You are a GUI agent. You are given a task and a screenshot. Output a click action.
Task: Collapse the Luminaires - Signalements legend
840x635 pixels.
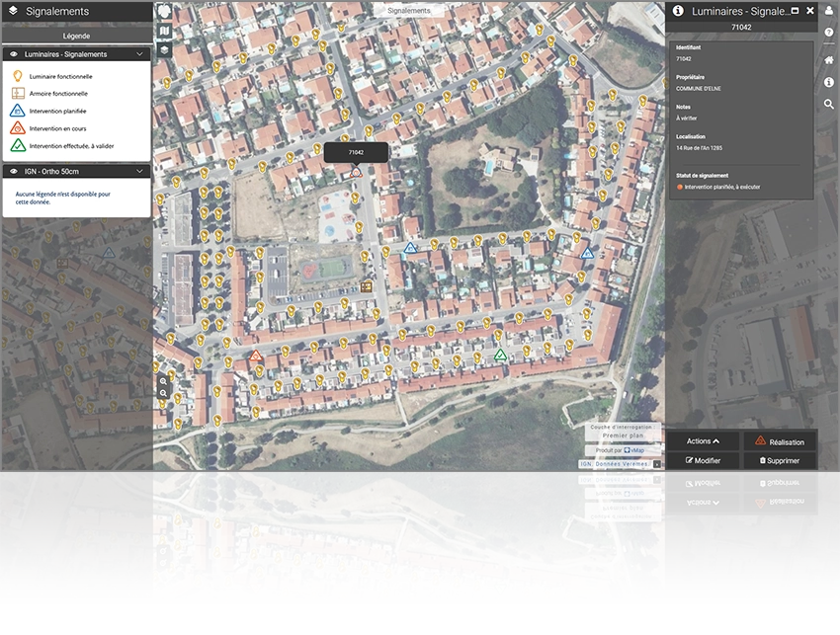tap(139, 54)
